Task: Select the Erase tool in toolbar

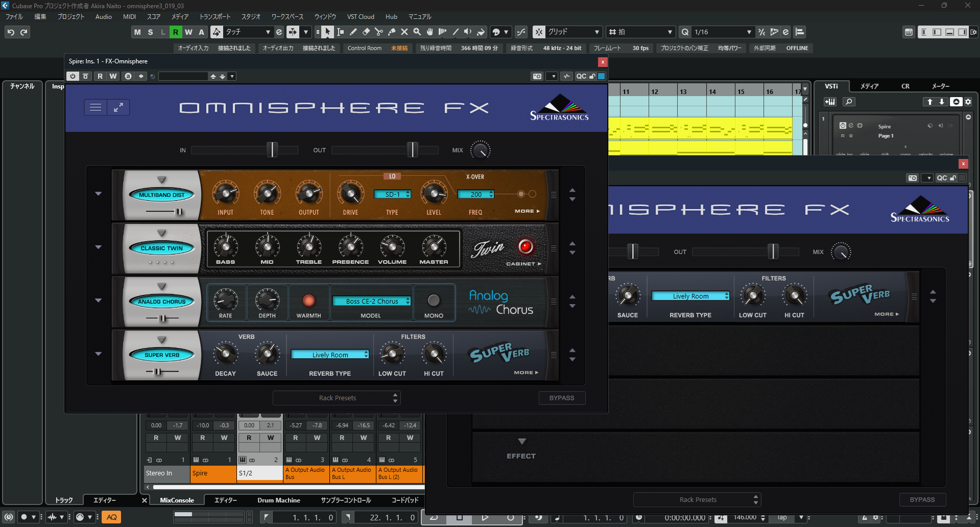Action: pyautogui.click(x=366, y=32)
